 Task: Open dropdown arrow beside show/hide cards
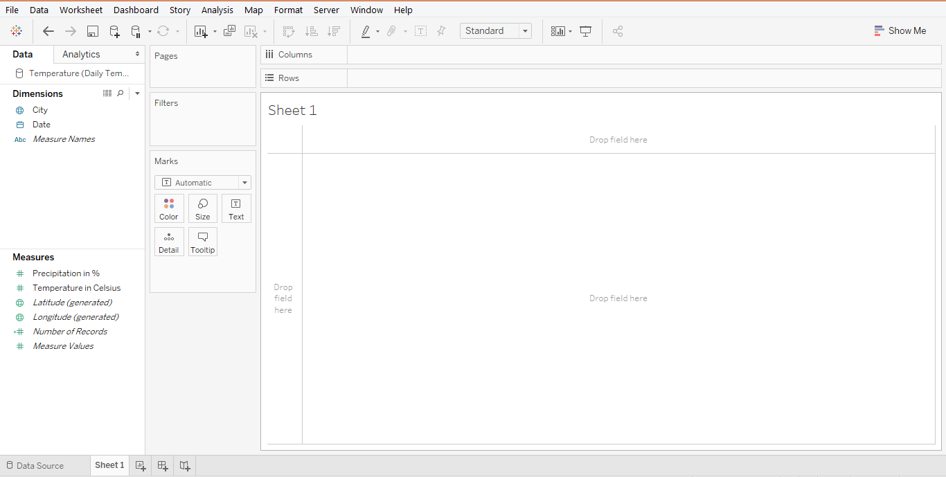[x=570, y=31]
